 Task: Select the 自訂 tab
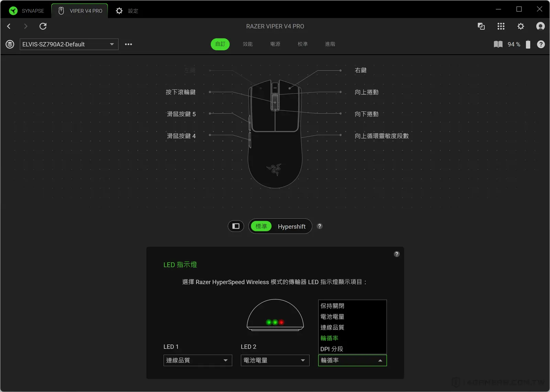point(220,44)
